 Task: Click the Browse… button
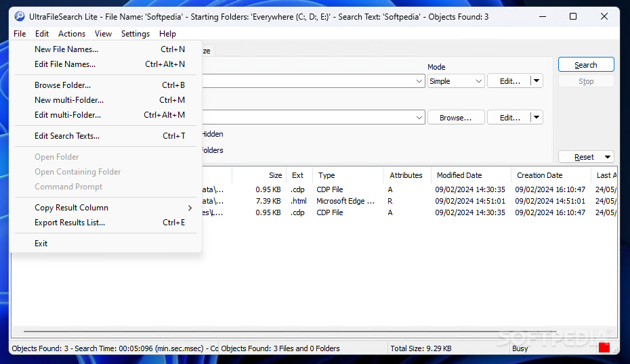pyautogui.click(x=456, y=118)
